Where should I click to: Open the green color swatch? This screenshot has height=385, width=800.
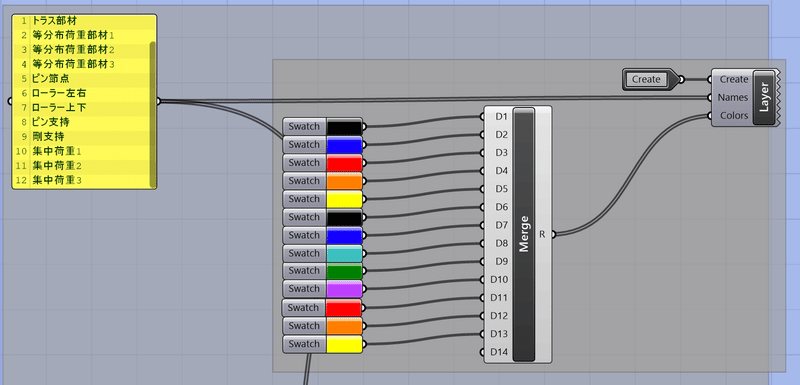[344, 271]
